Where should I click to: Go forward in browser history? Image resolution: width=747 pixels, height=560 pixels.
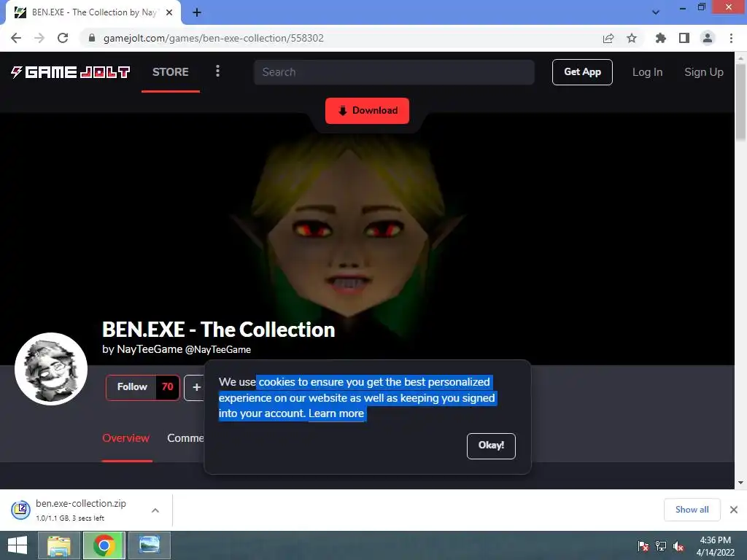click(39, 38)
